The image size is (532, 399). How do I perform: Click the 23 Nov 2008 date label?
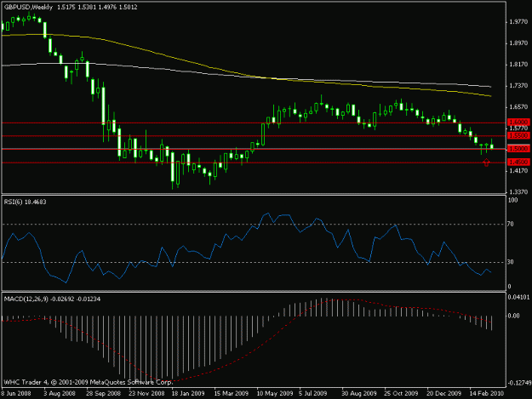click(146, 394)
